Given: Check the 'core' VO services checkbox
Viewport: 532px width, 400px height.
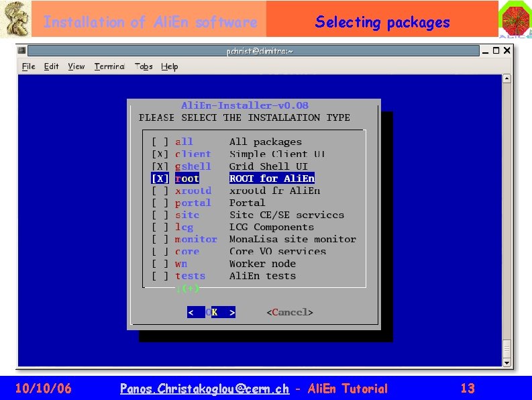Looking at the screenshot, I should [160, 252].
